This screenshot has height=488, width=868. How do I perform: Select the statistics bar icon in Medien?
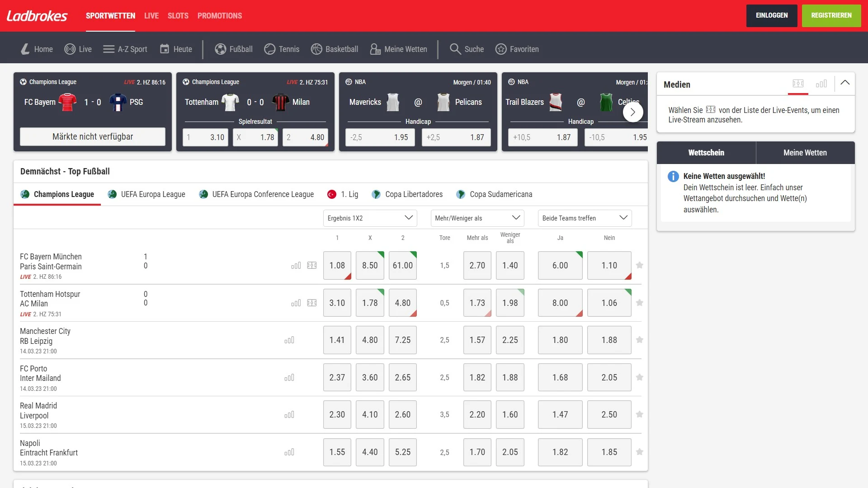tap(821, 84)
